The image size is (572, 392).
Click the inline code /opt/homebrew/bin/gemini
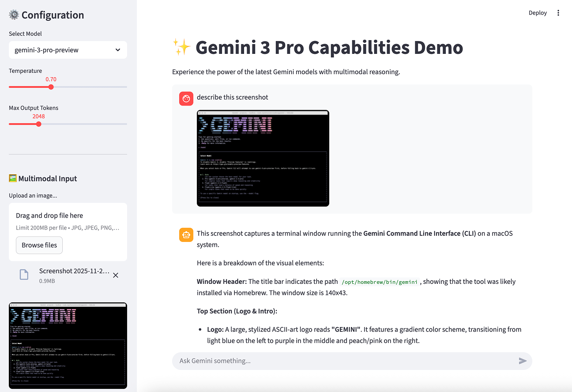tap(380, 282)
